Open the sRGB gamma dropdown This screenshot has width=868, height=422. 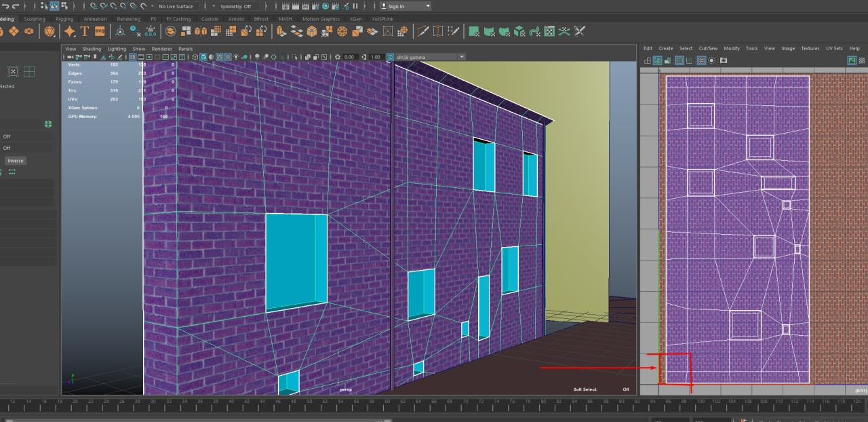[430, 57]
